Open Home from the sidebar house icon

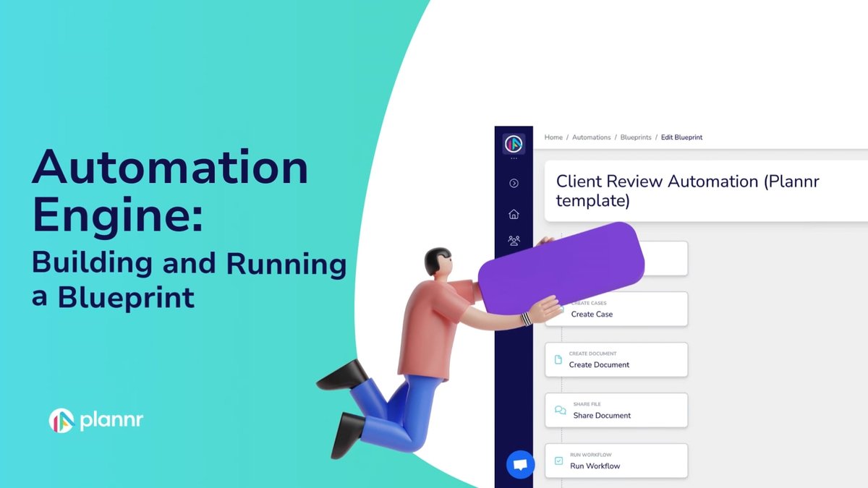[x=514, y=214]
